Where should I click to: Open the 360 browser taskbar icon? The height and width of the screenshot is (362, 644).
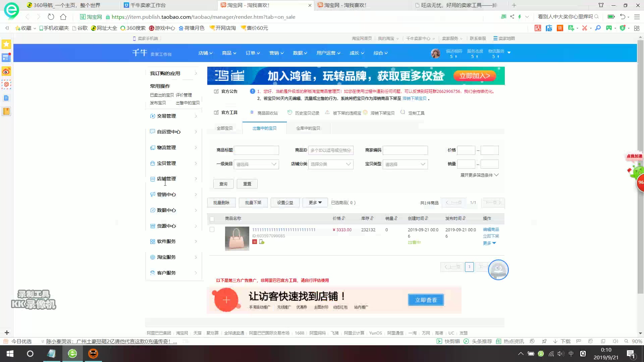72,354
